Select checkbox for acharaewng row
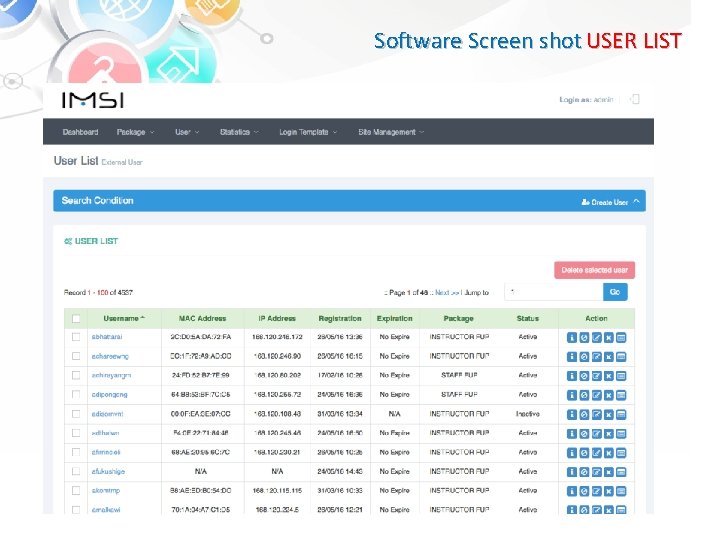The width and height of the screenshot is (720, 540). click(x=76, y=356)
